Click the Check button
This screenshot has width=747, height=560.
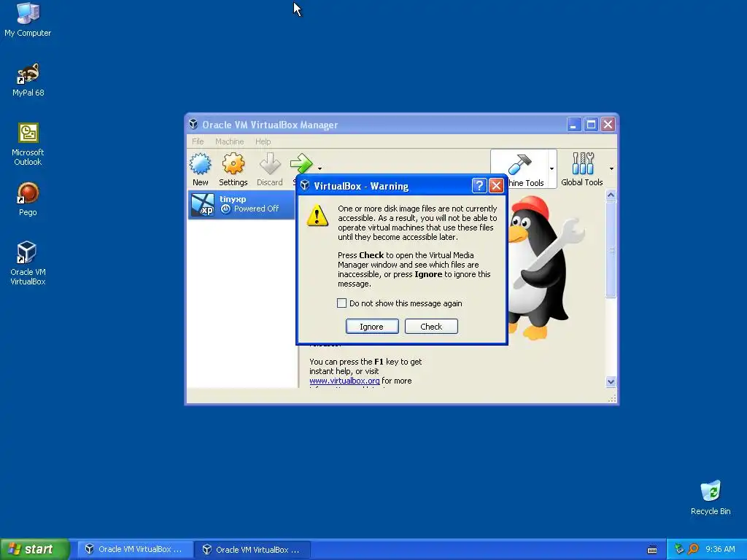[x=431, y=327]
